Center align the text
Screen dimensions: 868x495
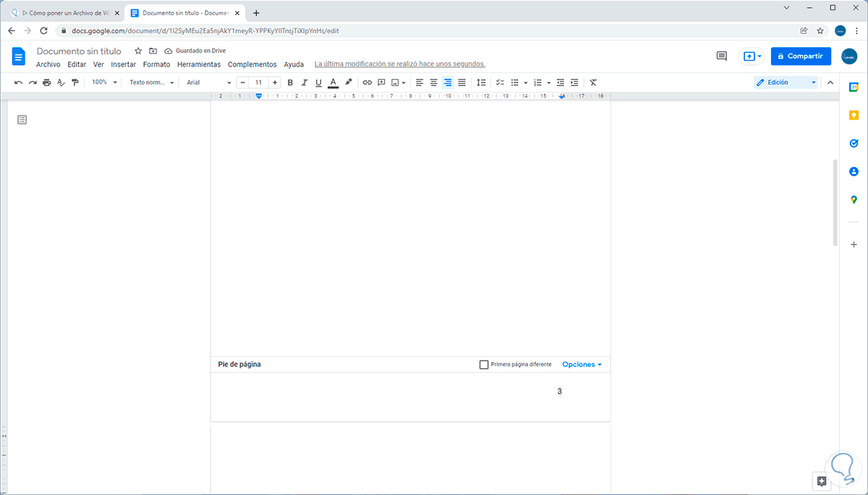434,82
